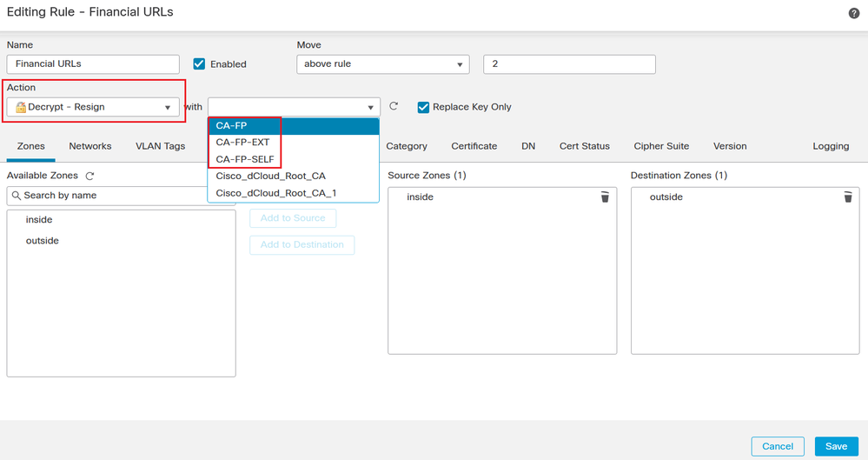Switch to the Cert Status tab
The image size is (868, 460).
tap(585, 146)
